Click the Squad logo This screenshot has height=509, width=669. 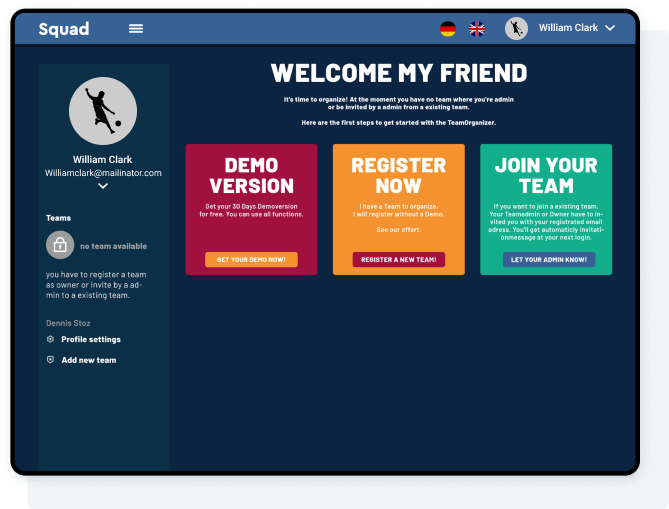[x=64, y=29]
